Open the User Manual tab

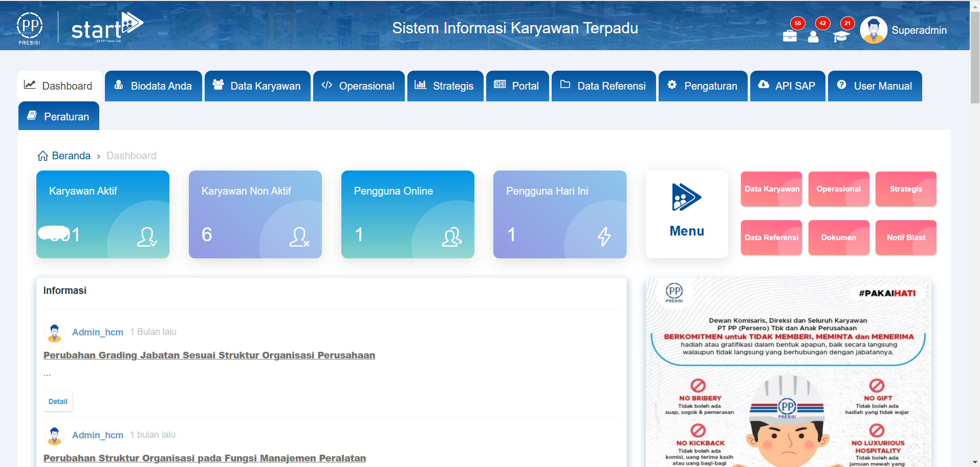pos(875,86)
